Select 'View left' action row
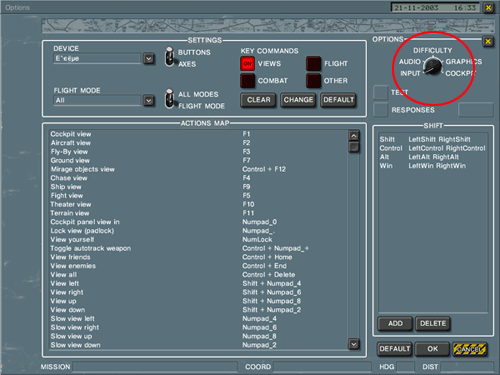Image resolution: width=500 pixels, height=375 pixels. (198, 283)
